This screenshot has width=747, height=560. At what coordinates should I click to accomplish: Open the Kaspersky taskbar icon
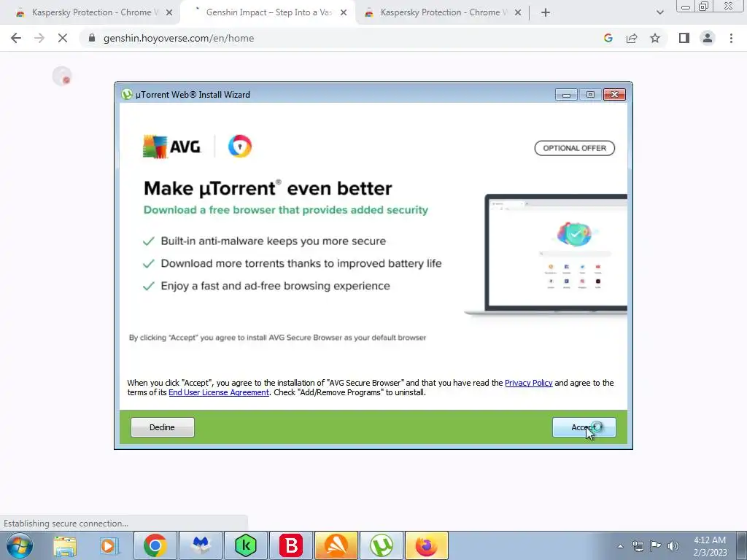[x=246, y=545]
